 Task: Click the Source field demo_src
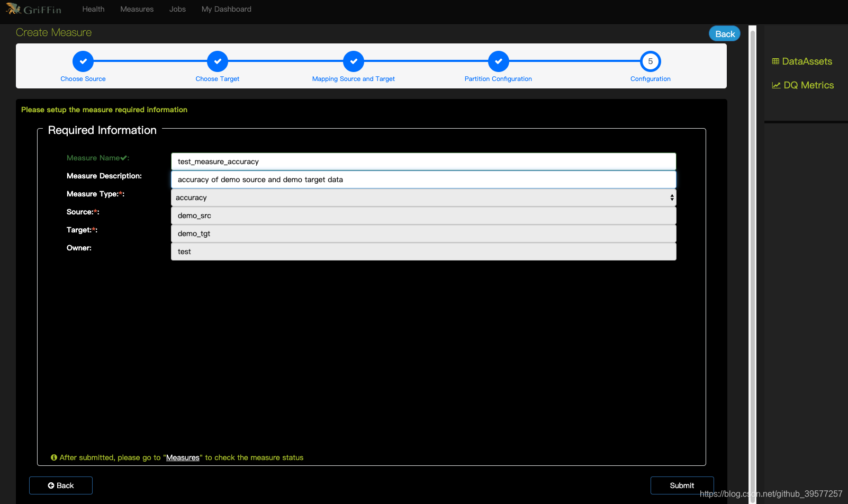[423, 215]
